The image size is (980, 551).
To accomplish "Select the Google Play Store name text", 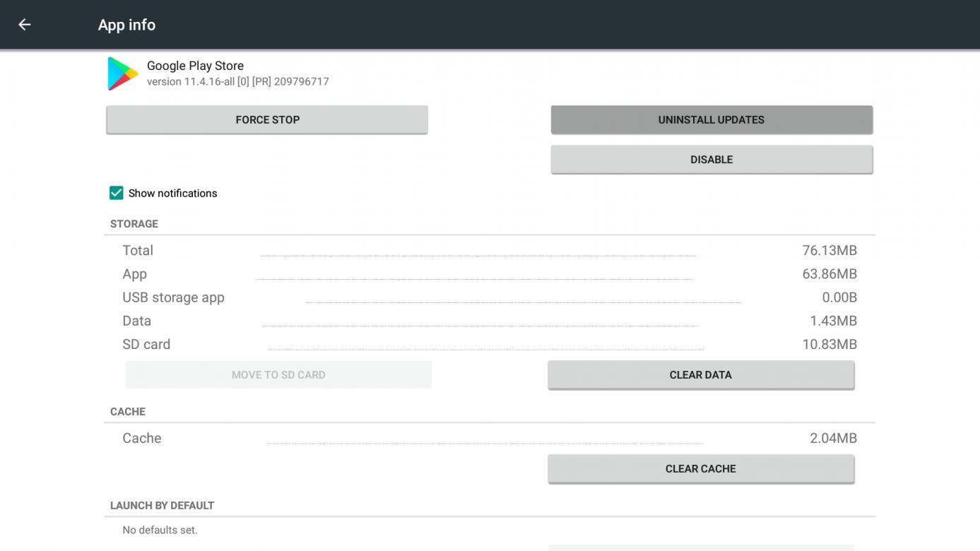I will tap(195, 66).
